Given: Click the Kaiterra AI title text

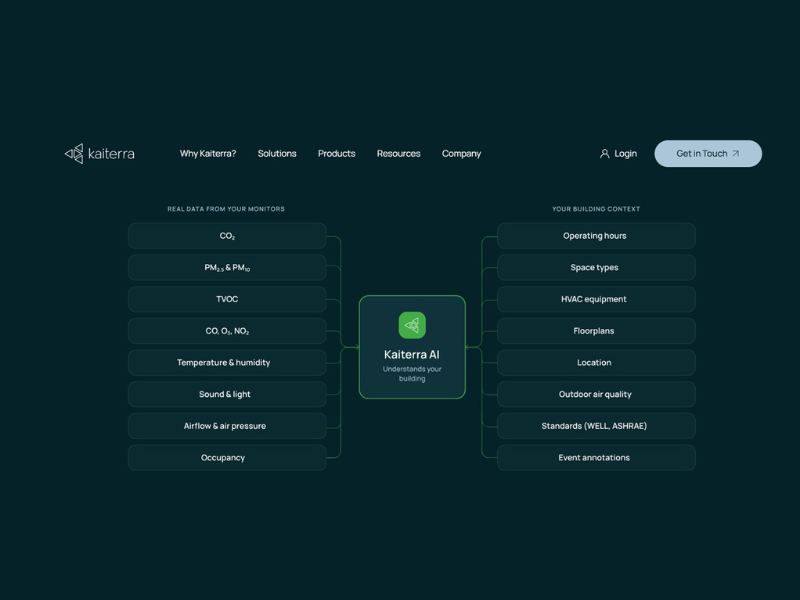Looking at the screenshot, I should point(412,355).
